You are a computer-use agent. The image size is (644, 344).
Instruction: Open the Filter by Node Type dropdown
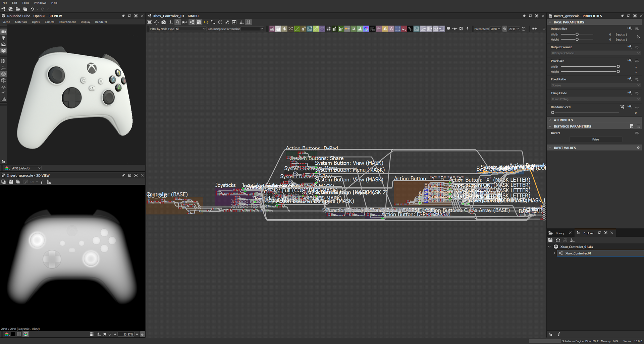(191, 29)
